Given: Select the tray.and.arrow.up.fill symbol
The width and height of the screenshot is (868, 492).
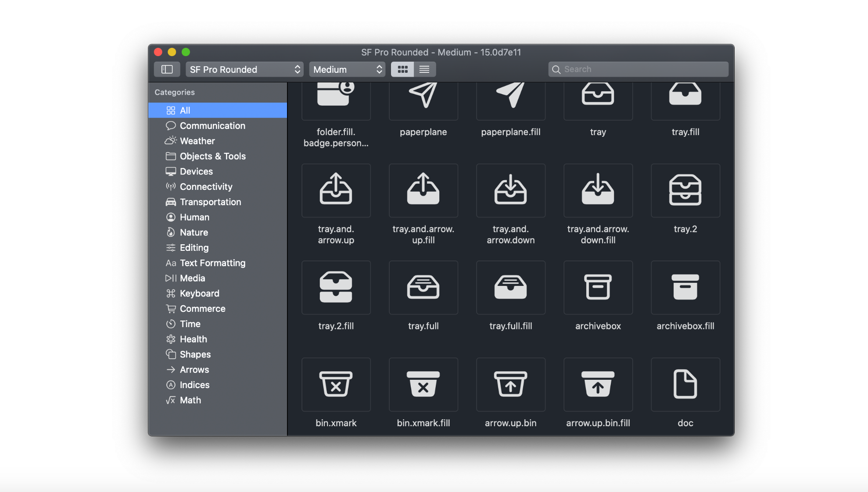Looking at the screenshot, I should [423, 190].
